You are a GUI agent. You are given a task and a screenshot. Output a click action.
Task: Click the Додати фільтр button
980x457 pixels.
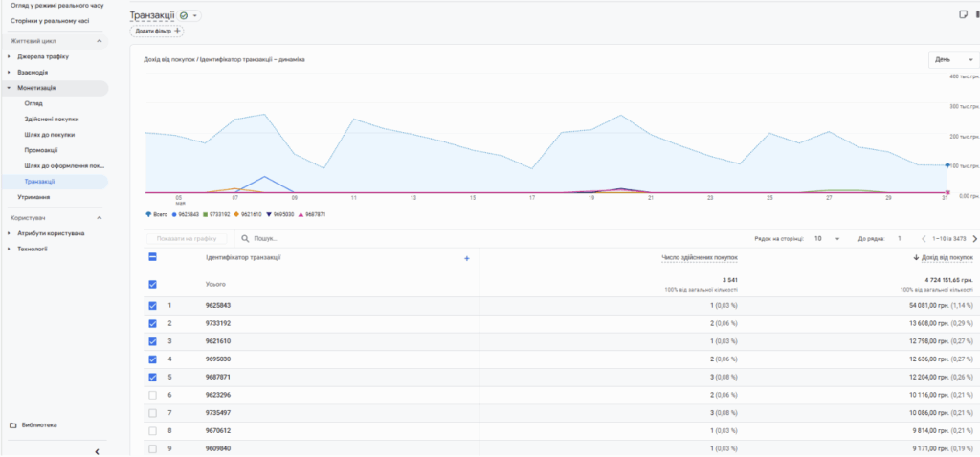157,31
